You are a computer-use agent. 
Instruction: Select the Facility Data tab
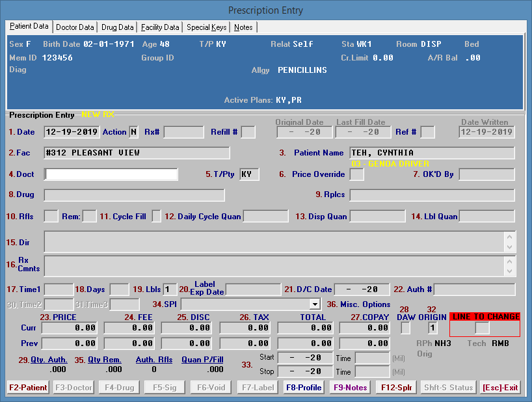160,27
